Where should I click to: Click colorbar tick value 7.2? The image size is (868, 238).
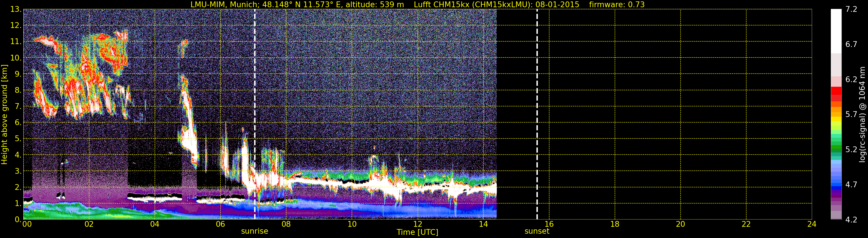pos(851,10)
